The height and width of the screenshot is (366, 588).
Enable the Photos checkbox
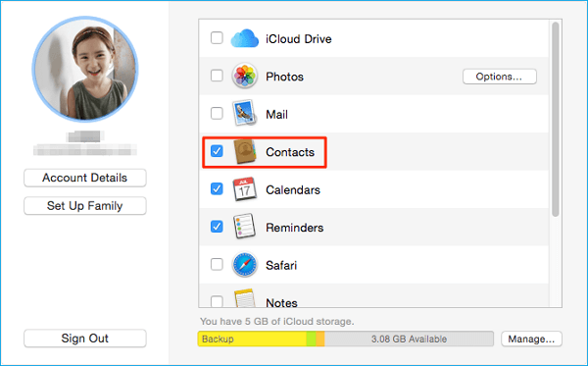(x=217, y=76)
